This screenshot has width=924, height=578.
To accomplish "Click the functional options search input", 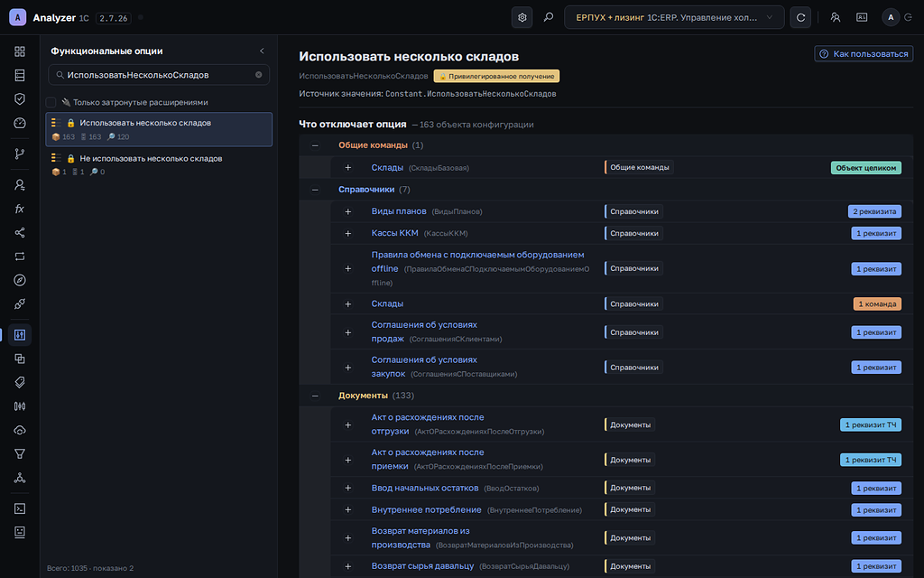I will 159,75.
